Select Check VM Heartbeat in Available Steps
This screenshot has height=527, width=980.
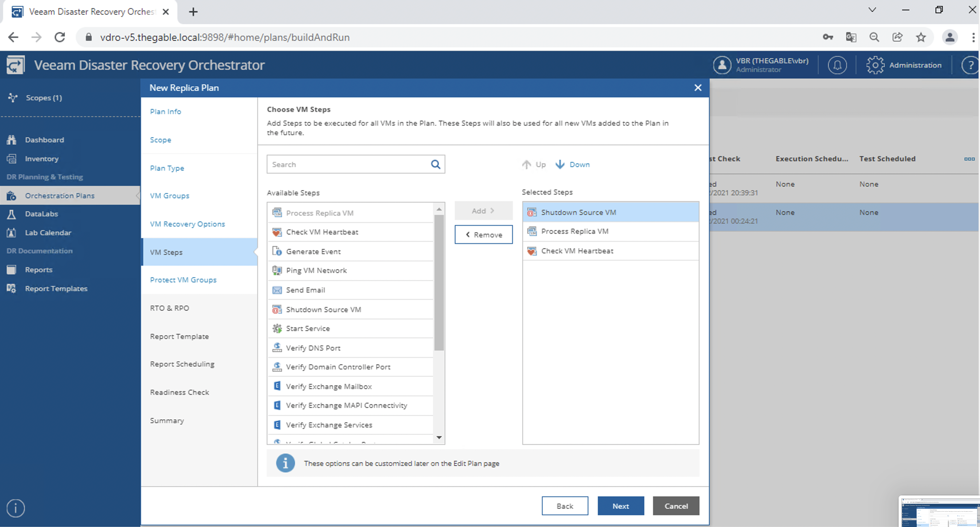(351, 232)
